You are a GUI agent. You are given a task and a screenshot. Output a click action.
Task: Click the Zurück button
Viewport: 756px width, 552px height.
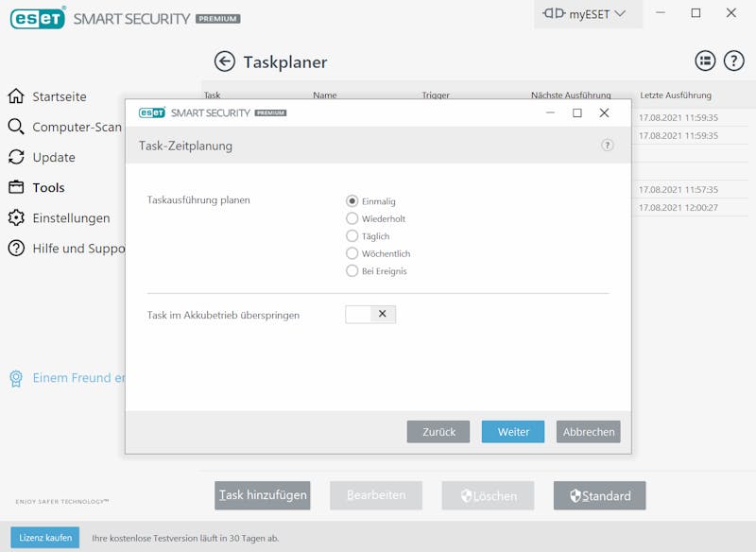438,431
